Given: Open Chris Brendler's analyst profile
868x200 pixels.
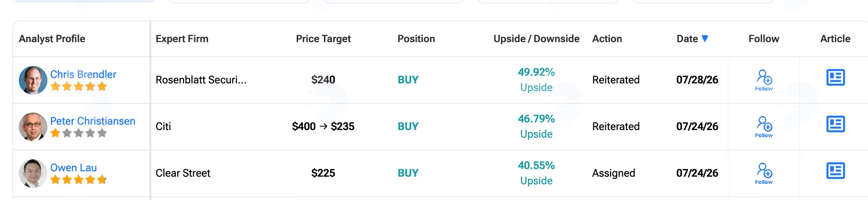Looking at the screenshot, I should [83, 74].
